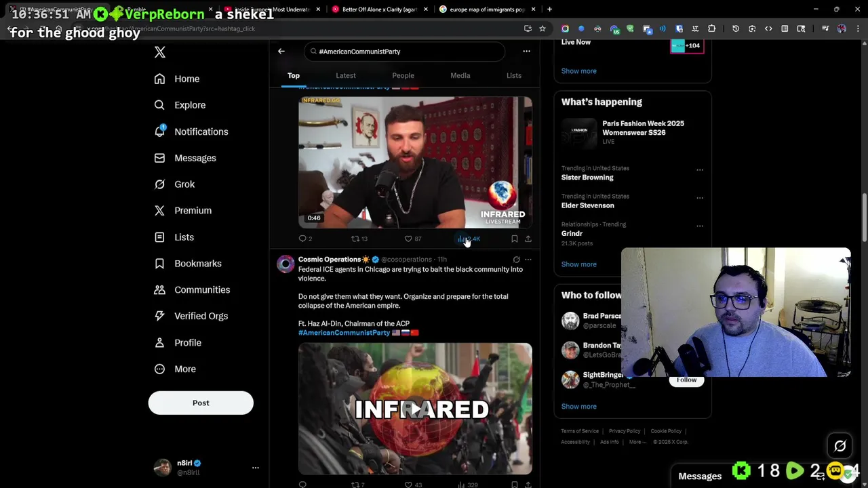Select the Top search tab

coord(294,75)
